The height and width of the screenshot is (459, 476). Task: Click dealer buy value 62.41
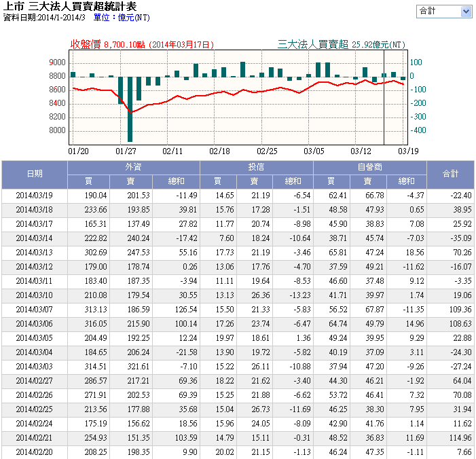click(338, 196)
